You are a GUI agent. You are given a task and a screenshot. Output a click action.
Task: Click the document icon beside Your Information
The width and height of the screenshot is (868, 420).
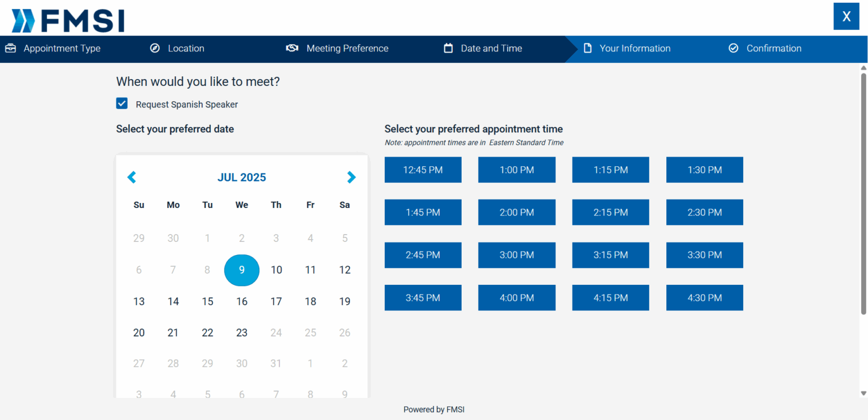(588, 49)
